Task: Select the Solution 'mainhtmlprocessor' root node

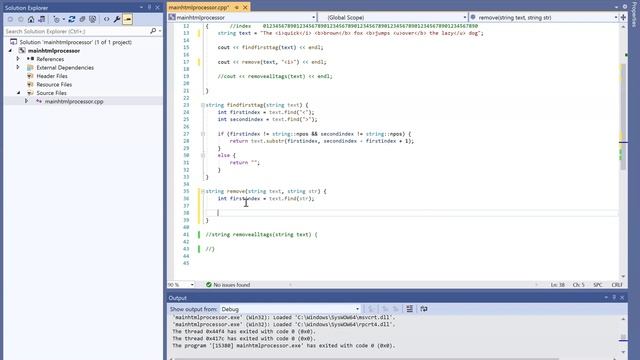Action: coord(76,42)
